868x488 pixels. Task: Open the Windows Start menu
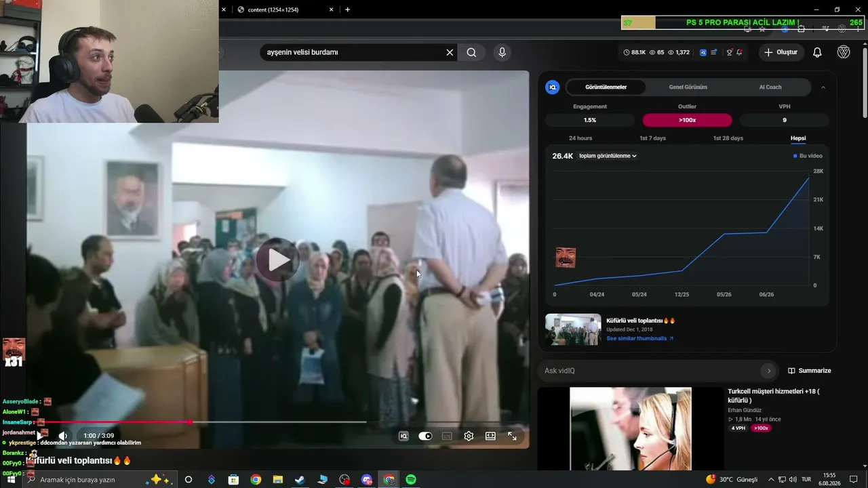click(x=11, y=479)
